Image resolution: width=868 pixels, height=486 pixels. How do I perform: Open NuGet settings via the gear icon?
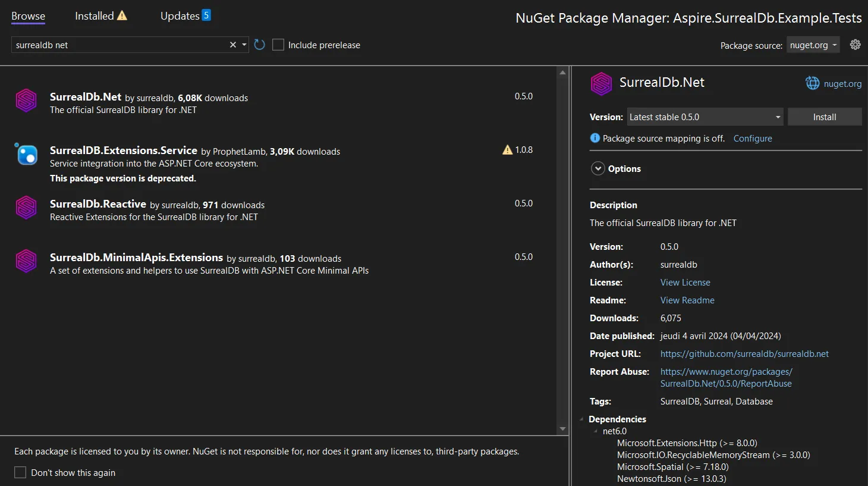[855, 44]
